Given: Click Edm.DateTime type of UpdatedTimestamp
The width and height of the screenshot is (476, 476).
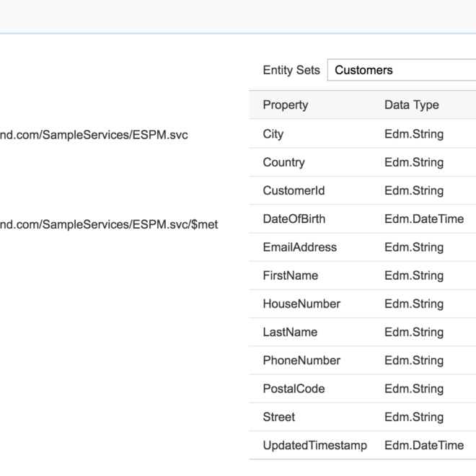Looking at the screenshot, I should point(424,445).
